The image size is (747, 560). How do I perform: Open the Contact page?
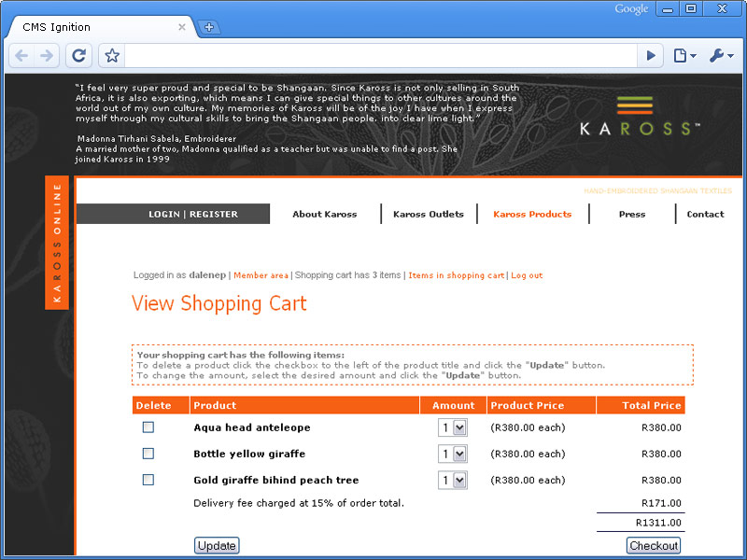click(705, 215)
